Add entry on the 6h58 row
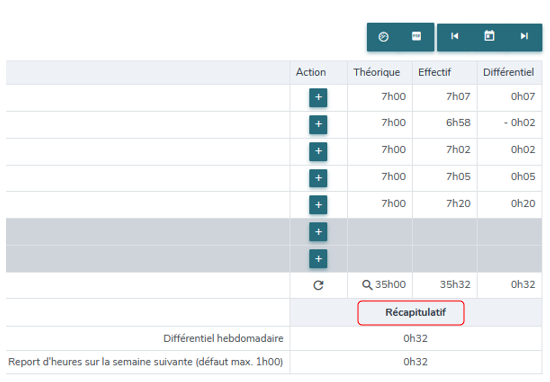This screenshot has width=550, height=382. pyautogui.click(x=318, y=124)
